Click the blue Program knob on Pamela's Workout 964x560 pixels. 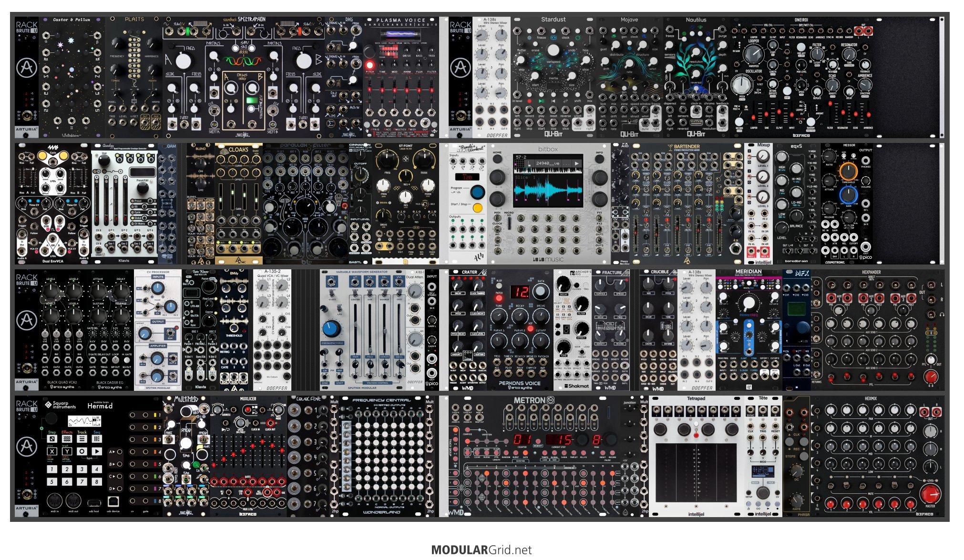tap(477, 192)
